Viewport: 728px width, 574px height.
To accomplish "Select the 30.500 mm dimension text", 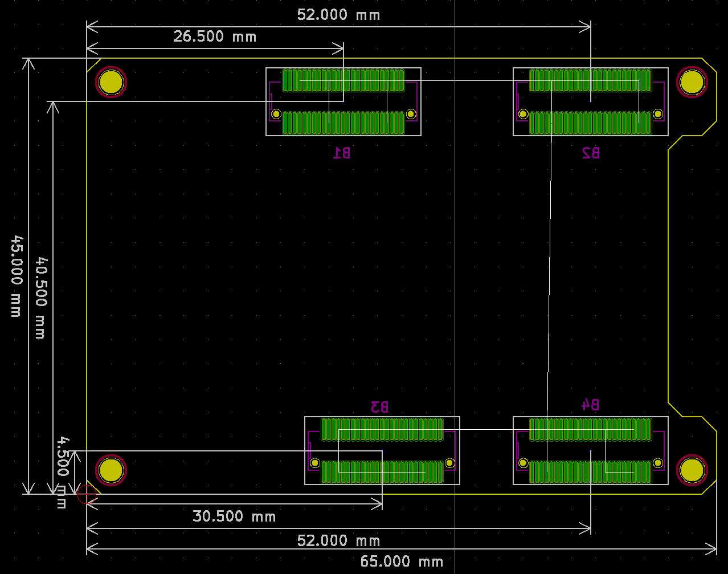I will pyautogui.click(x=234, y=516).
